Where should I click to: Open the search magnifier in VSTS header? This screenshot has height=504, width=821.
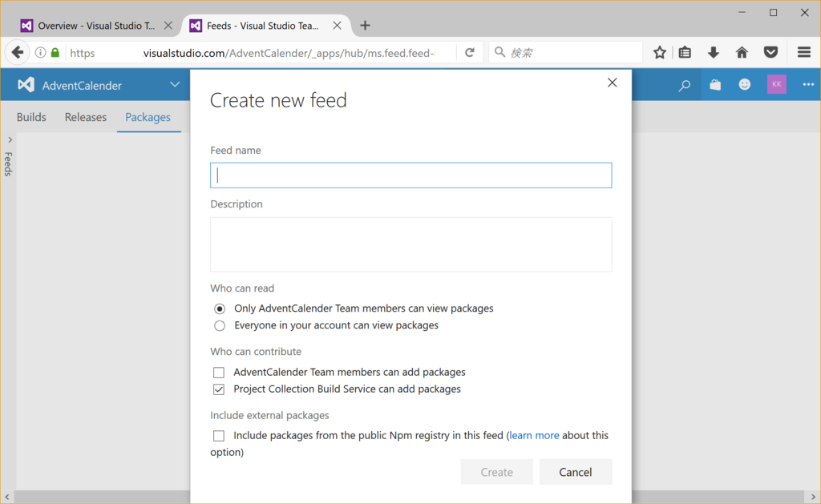pos(685,85)
